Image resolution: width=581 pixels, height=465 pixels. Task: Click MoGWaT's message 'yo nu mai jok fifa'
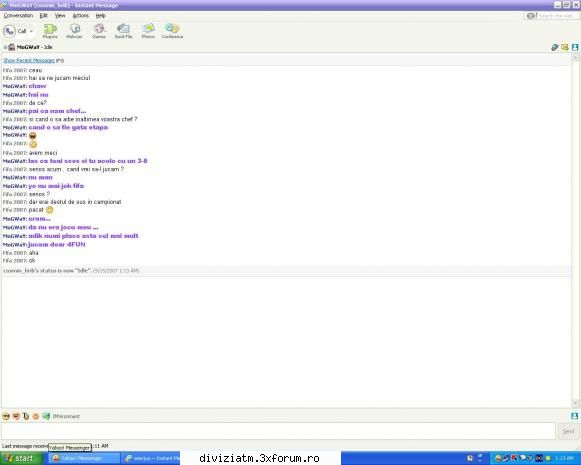(56, 186)
